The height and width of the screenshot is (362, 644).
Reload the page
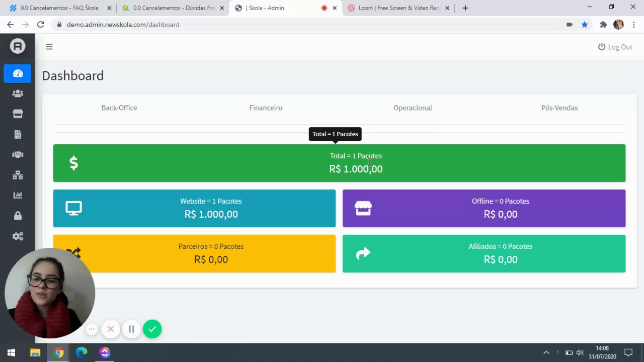(40, 25)
